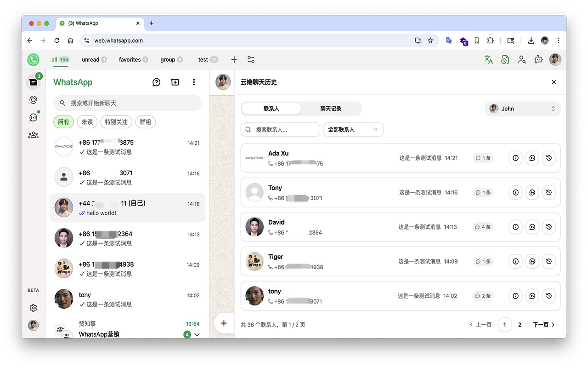
Task: Open the 全部联系人 filter dropdown
Action: click(353, 130)
